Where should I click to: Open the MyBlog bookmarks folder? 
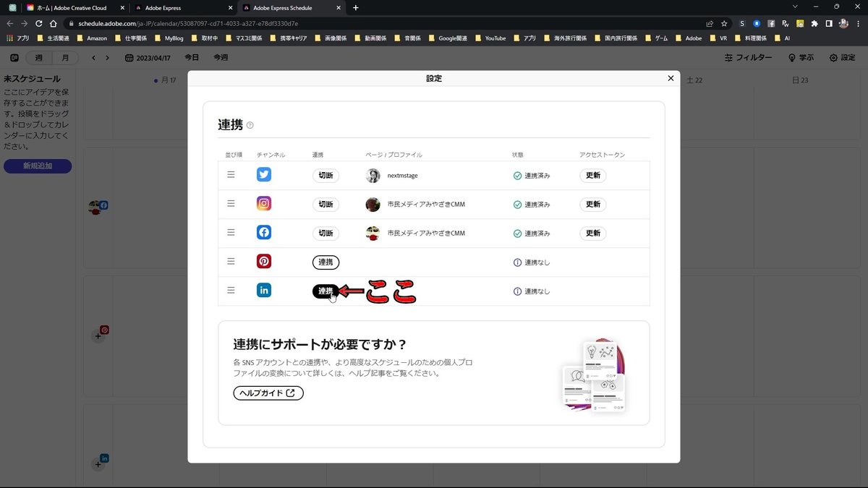coord(168,38)
